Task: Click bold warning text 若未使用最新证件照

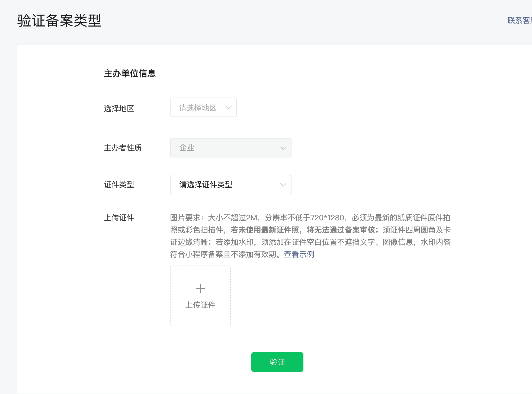Action: (265, 230)
